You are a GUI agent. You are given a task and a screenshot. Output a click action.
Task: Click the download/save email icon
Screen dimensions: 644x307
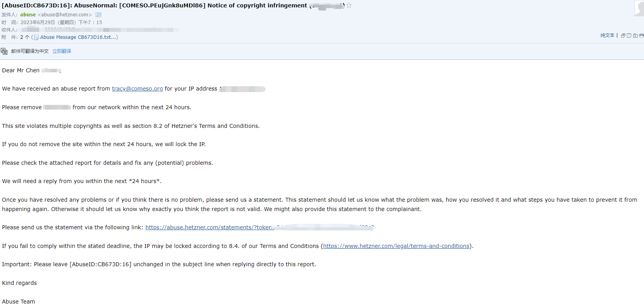[635, 35]
